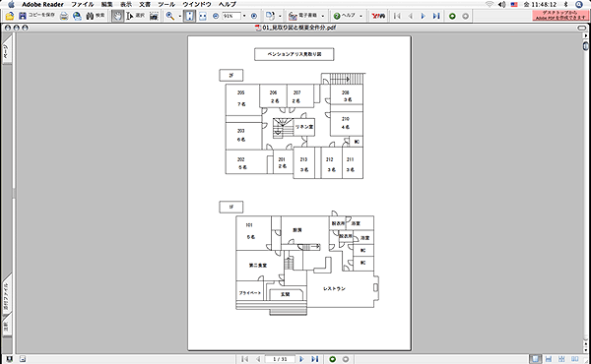Click the Save a Copy button
The image size is (591, 364).
tap(36, 16)
